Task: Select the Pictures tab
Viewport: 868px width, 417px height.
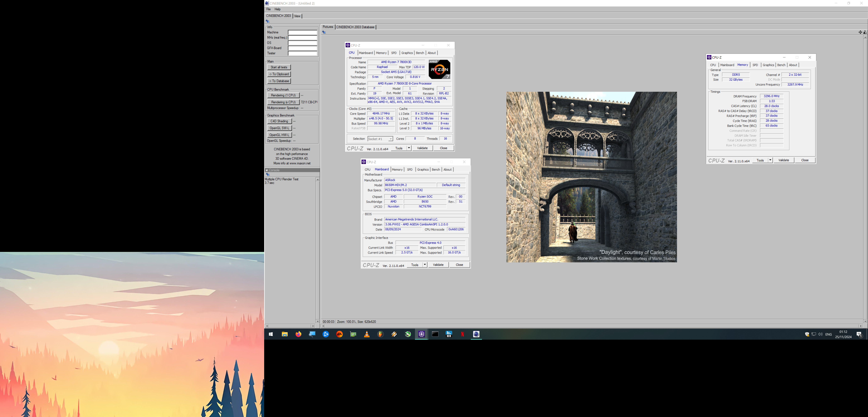Action: (328, 27)
